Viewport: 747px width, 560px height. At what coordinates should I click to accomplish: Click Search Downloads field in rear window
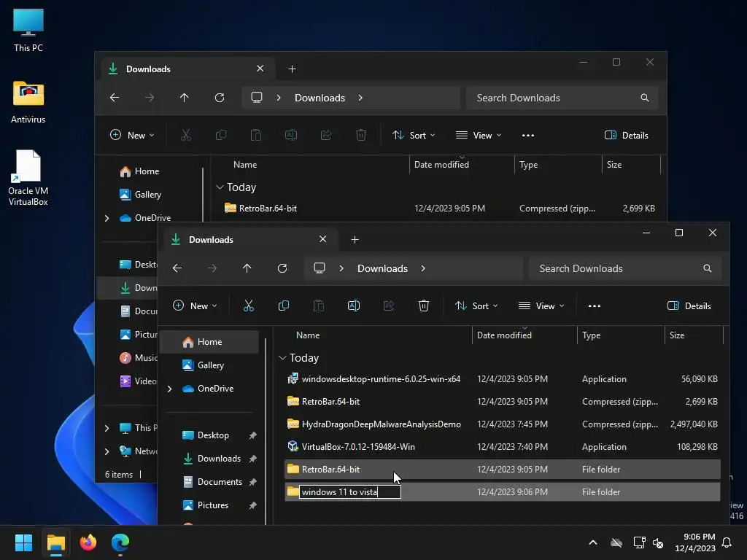pos(562,98)
